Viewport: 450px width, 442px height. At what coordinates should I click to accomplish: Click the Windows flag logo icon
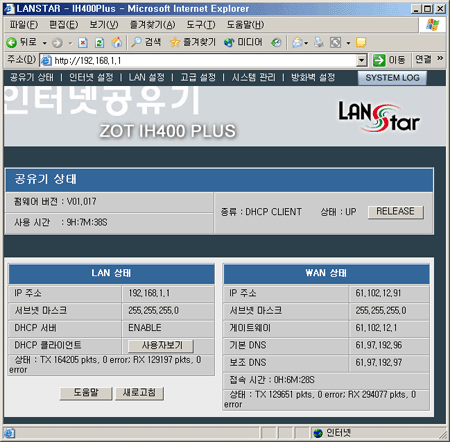432,25
